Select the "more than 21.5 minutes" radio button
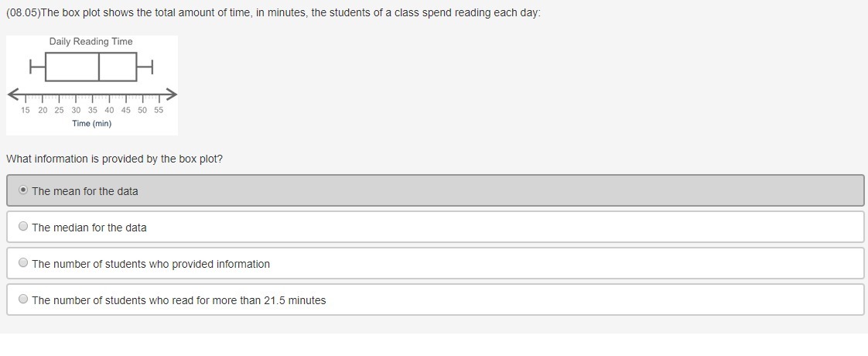 pyautogui.click(x=24, y=300)
